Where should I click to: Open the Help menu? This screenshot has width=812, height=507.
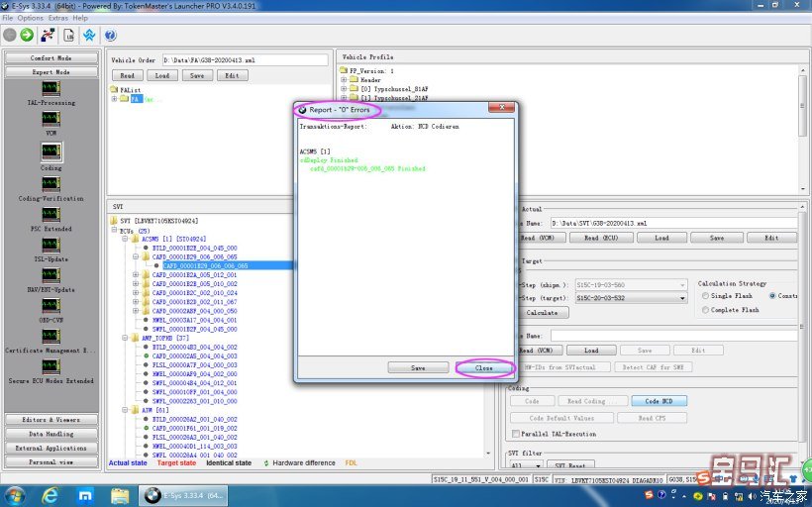click(80, 18)
